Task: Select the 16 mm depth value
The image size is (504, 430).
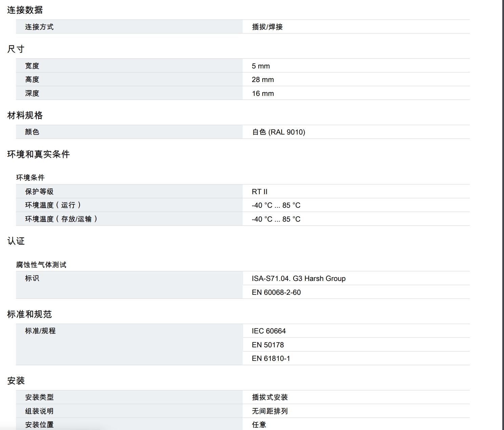Action: click(x=263, y=94)
